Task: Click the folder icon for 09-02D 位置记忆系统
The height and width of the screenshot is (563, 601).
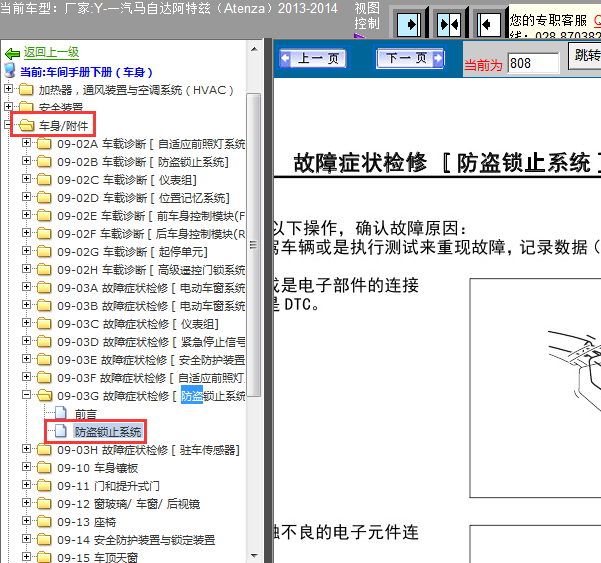Action: [x=44, y=197]
